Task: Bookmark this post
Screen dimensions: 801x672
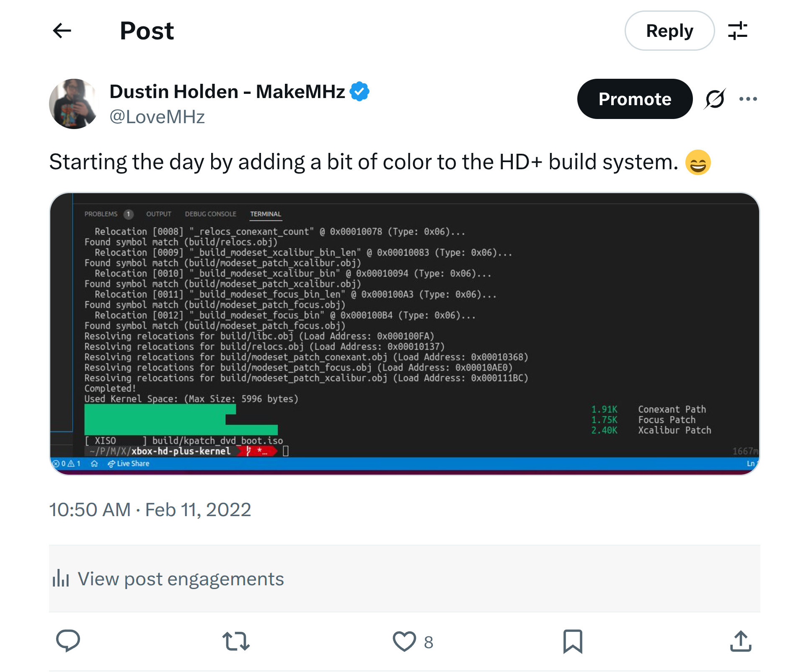Action: pos(573,641)
